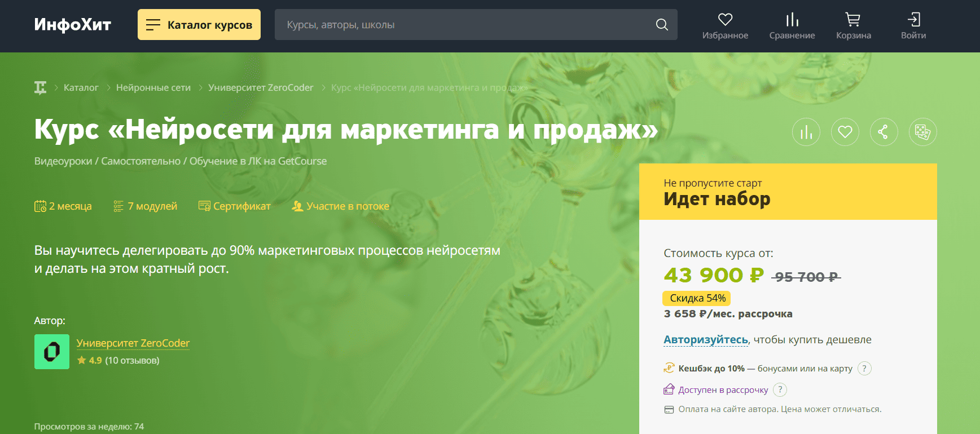980x434 pixels.
Task: Open the Корзина cart
Action: click(853, 26)
